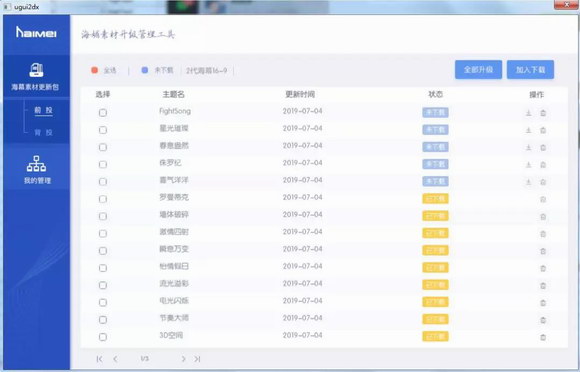Screen dimensions: 580x372
Task: Click the trash icon in the FightSong row
Action: (543, 113)
